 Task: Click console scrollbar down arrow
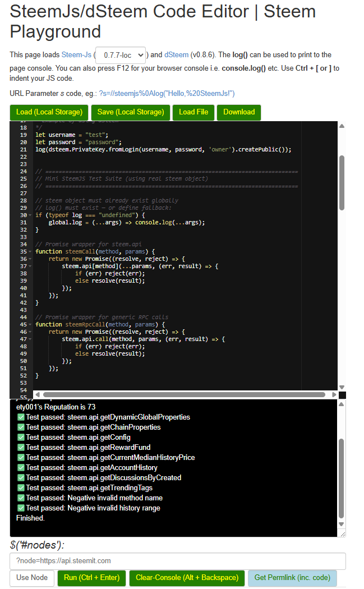pyautogui.click(x=342, y=524)
